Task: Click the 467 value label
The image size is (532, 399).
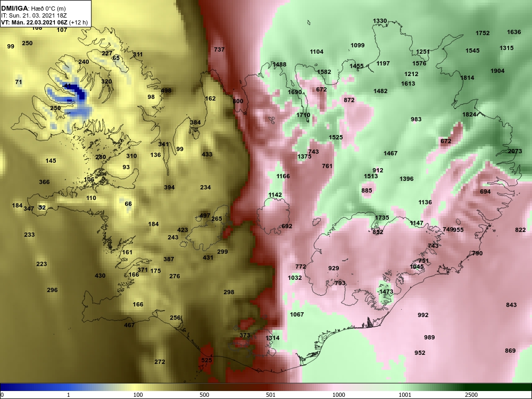Action: (129, 325)
